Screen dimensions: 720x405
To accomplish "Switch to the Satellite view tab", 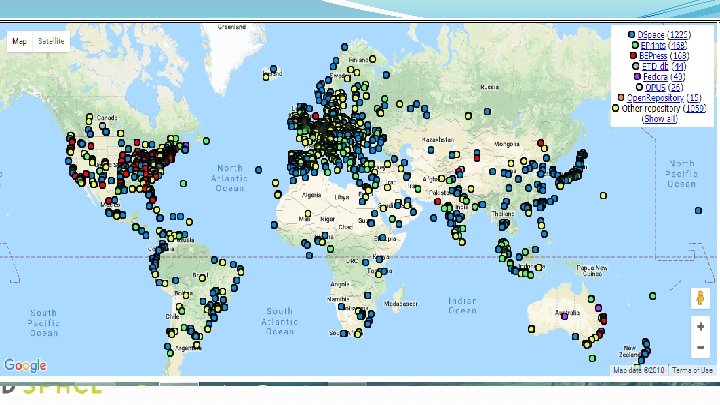I will point(51,41).
